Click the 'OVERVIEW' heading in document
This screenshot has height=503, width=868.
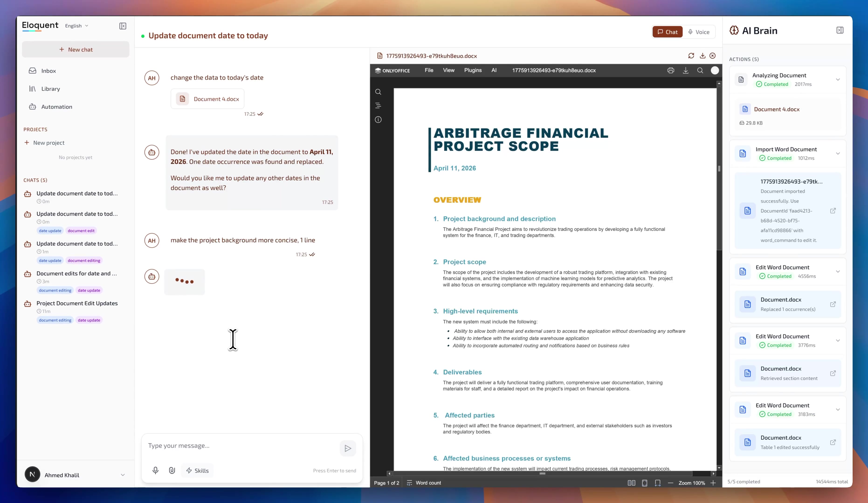coord(457,200)
